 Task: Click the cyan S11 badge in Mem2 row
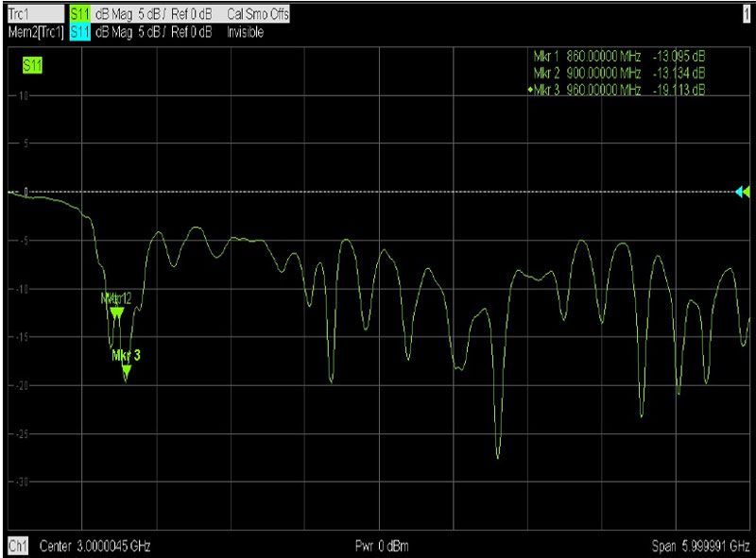(80, 32)
